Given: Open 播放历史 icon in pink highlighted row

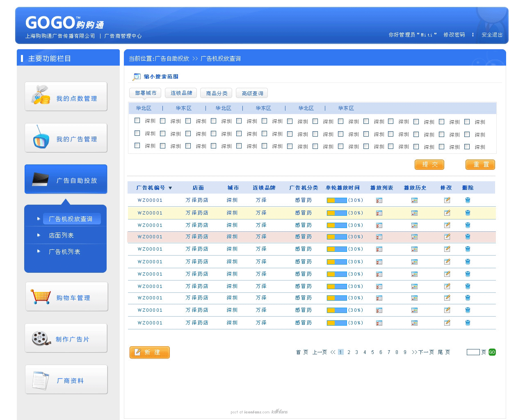Looking at the screenshot, I should click(414, 237).
